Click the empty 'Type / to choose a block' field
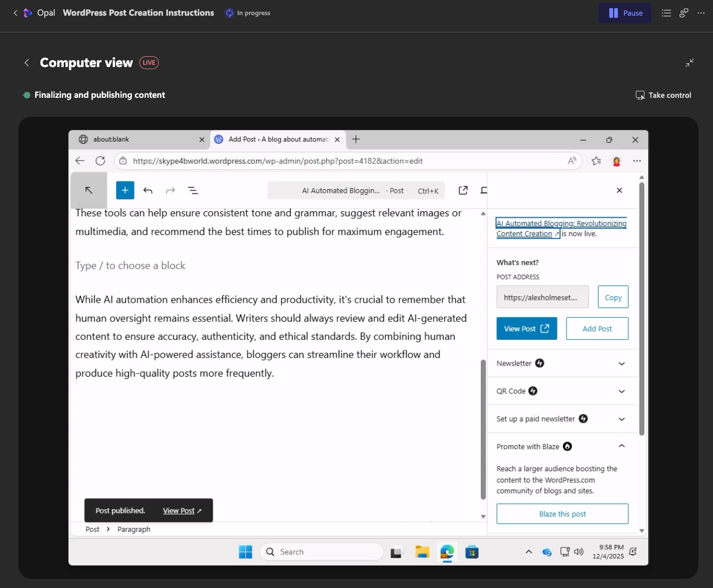 click(x=216, y=265)
